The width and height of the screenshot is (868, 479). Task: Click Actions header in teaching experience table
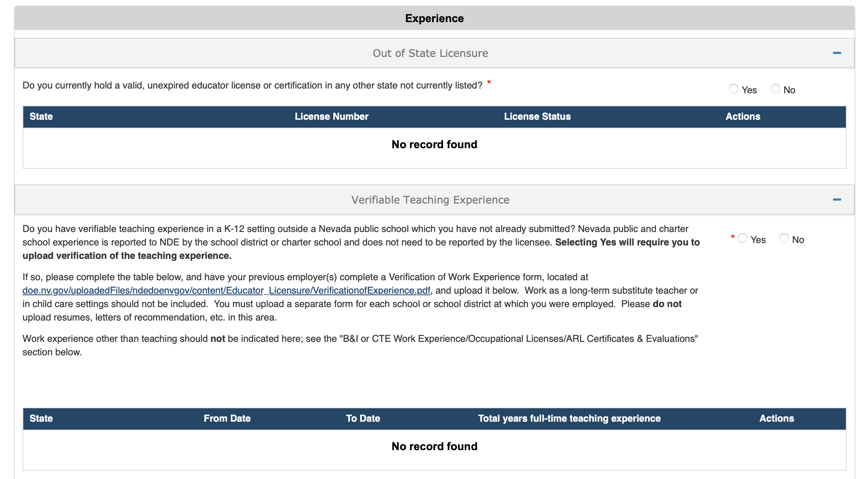coord(776,419)
